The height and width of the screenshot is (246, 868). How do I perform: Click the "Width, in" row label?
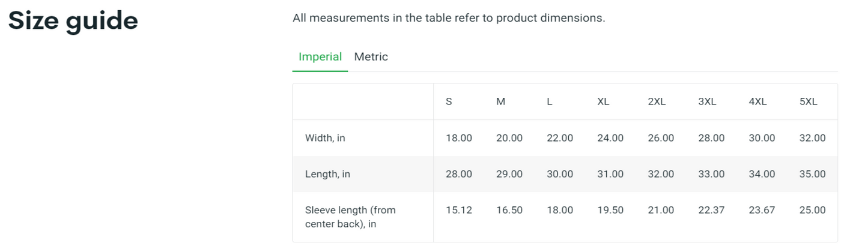325,138
